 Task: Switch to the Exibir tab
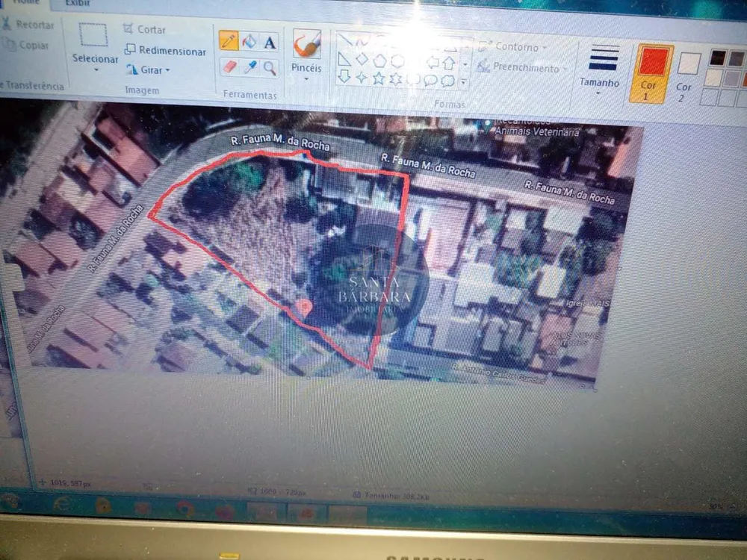click(78, 3)
